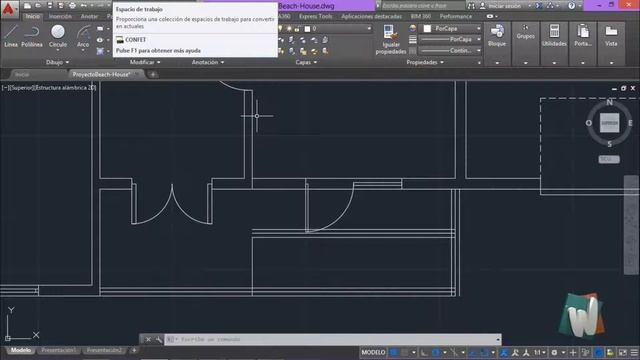Switch to the Inserción ribbon tab
This screenshot has height=360, width=640.
pos(60,16)
